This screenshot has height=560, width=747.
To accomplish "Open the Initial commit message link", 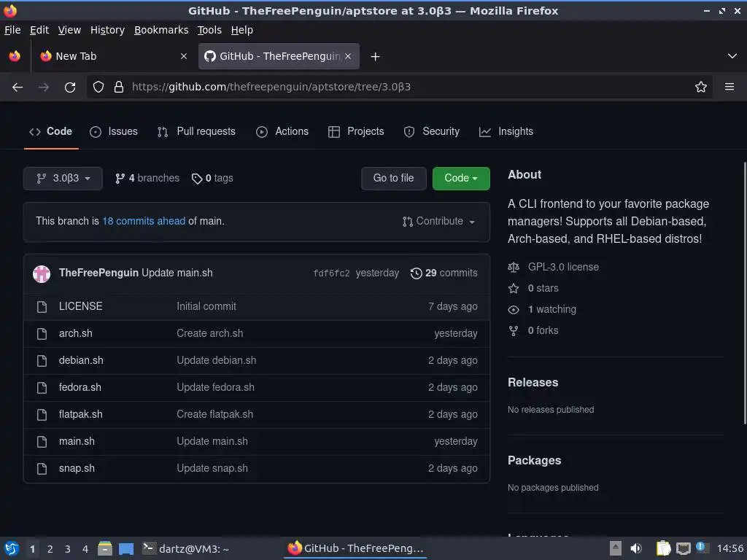I will coord(206,306).
